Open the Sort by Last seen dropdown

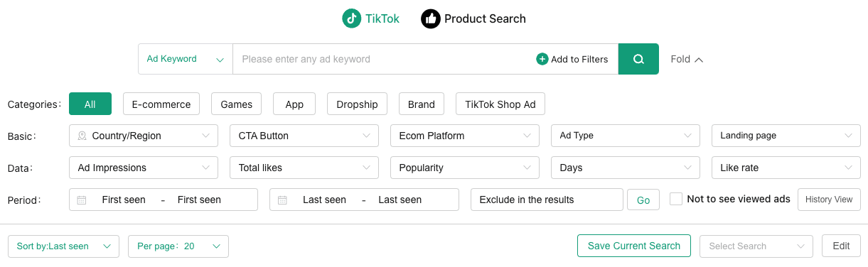pos(63,246)
